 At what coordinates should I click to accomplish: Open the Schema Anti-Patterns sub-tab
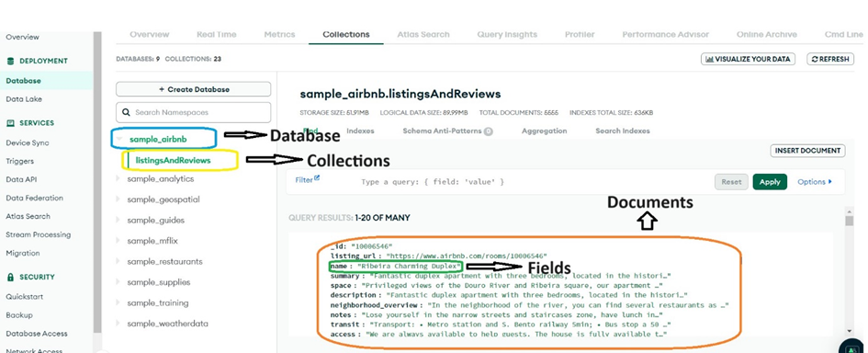coord(447,131)
